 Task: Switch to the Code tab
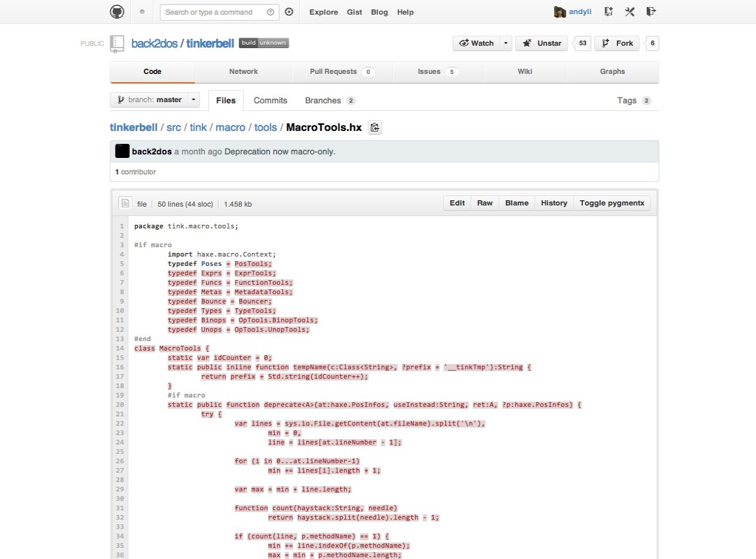(x=153, y=72)
